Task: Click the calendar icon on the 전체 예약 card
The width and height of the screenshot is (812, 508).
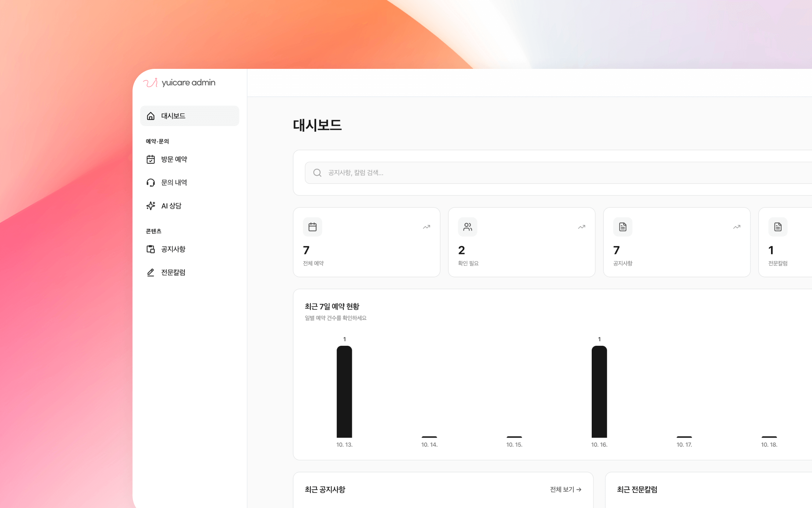Action: click(x=312, y=227)
